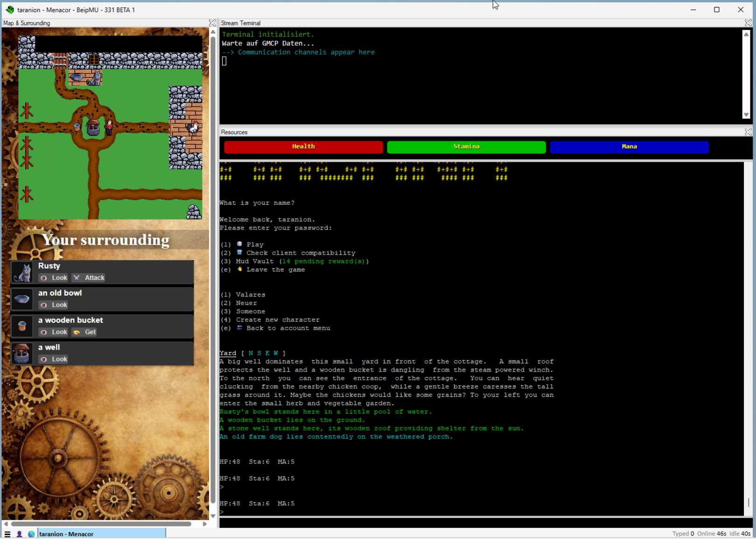Click the purple user icon in status bar

point(19,534)
